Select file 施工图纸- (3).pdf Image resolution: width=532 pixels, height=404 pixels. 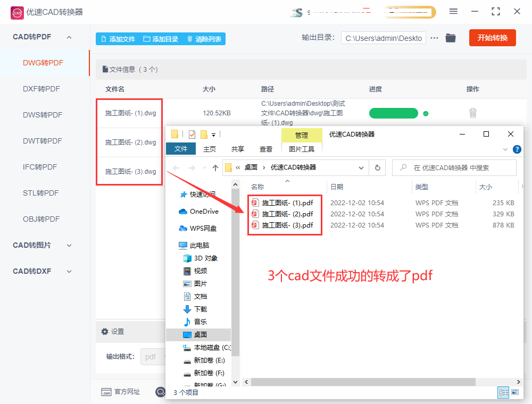282,225
